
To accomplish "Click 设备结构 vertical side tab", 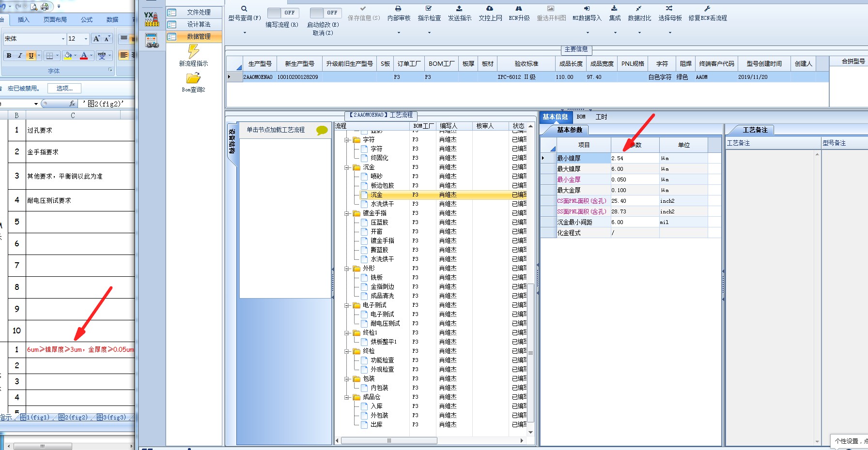I will click(x=232, y=141).
